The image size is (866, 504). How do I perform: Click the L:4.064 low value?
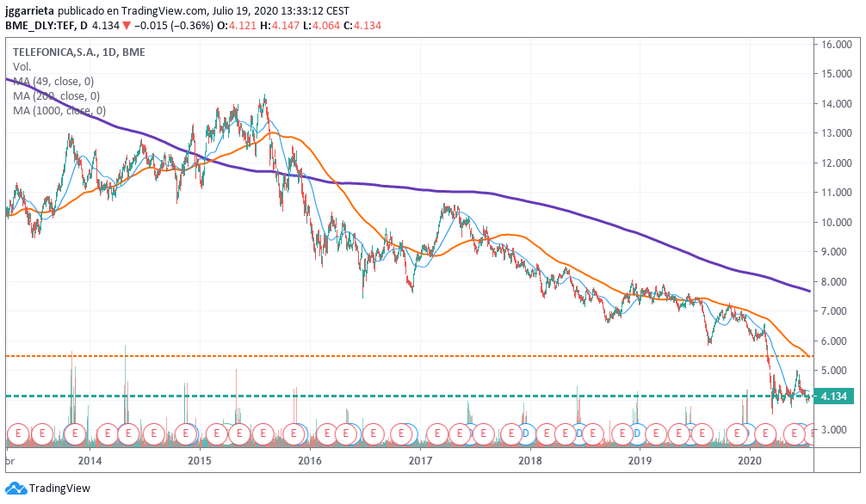[x=319, y=26]
